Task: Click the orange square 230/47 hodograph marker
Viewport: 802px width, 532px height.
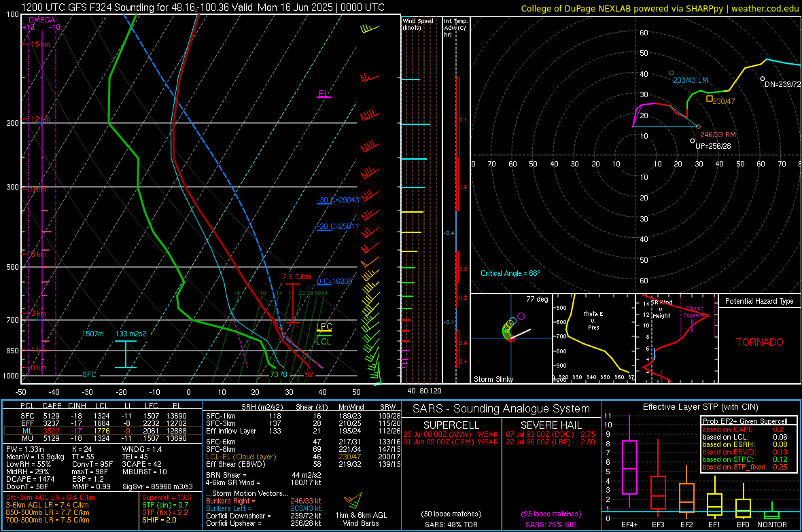Action: pos(710,99)
